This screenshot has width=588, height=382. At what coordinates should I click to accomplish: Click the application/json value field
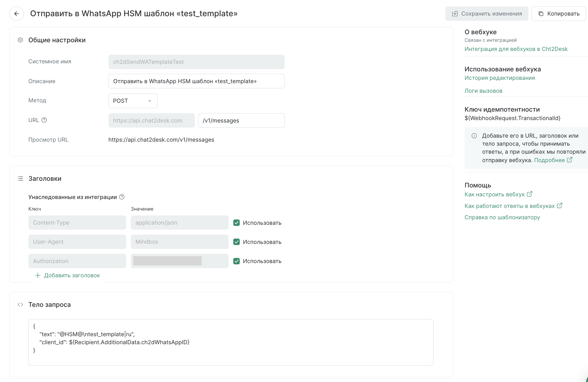pyautogui.click(x=180, y=223)
